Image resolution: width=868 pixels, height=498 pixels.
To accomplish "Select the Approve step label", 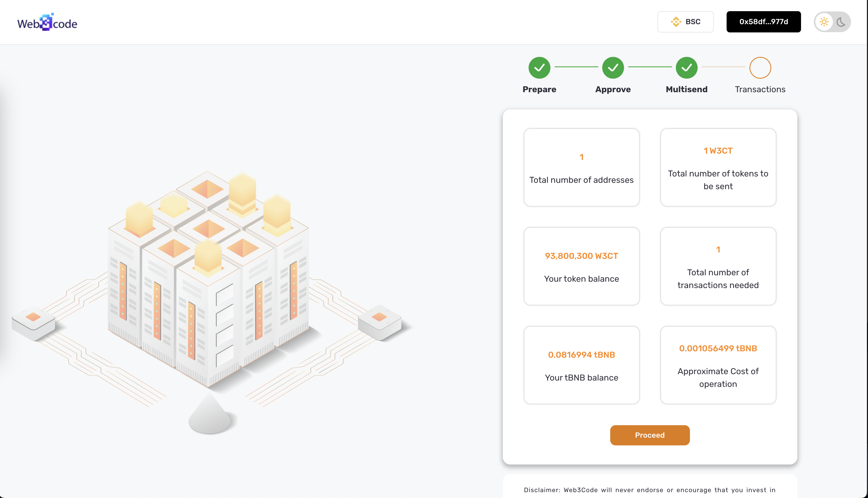I will pos(613,89).
